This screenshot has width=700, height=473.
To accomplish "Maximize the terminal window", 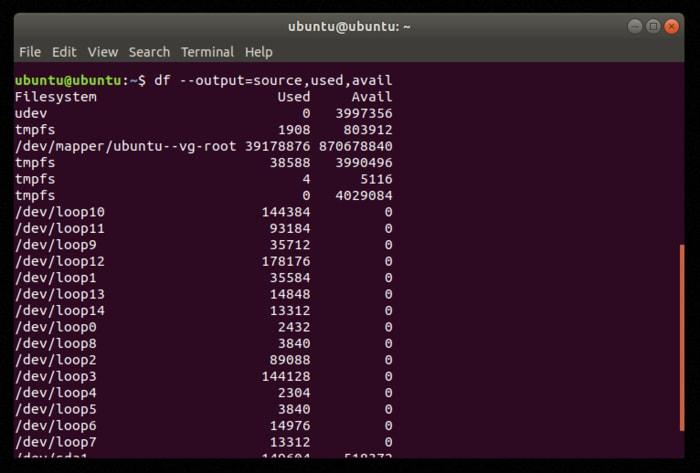I will pos(653,26).
